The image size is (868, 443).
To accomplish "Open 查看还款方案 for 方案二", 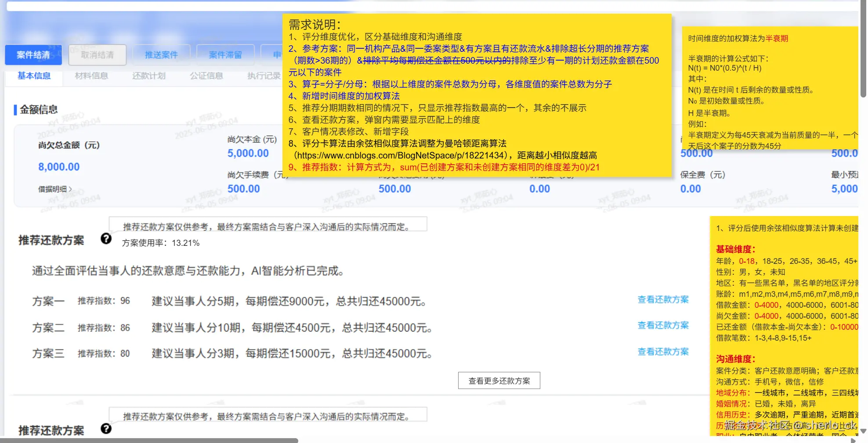I will coord(663,325).
